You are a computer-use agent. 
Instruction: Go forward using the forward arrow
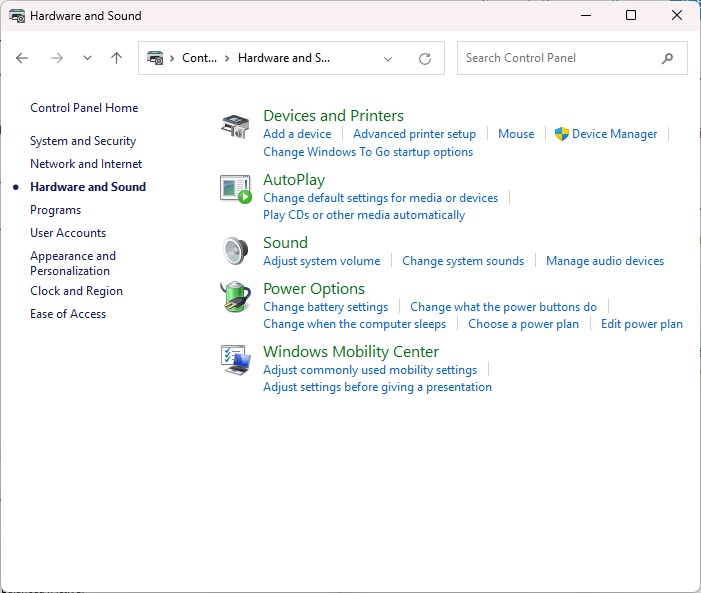pyautogui.click(x=57, y=58)
